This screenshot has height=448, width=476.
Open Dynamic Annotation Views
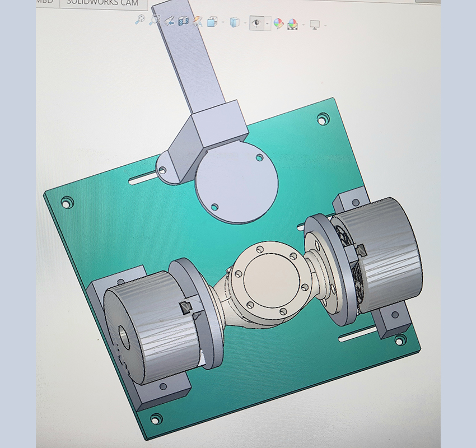click(198, 22)
